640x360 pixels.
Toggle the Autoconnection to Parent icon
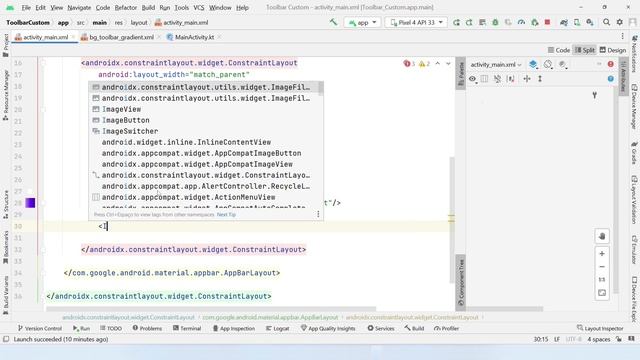pos(484,79)
